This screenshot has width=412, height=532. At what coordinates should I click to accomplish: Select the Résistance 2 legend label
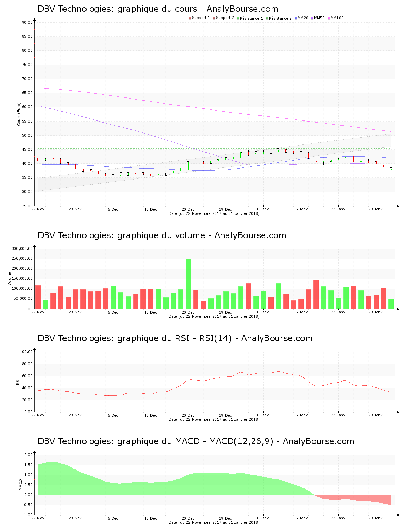(280, 18)
